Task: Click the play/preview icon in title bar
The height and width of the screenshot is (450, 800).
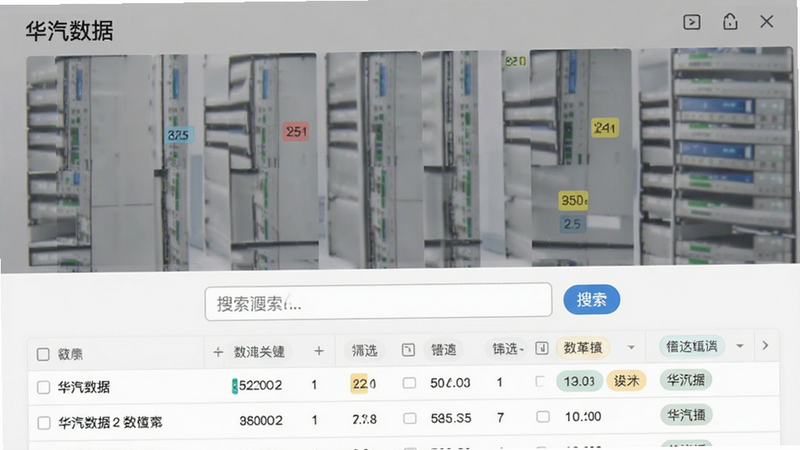Action: (x=691, y=22)
